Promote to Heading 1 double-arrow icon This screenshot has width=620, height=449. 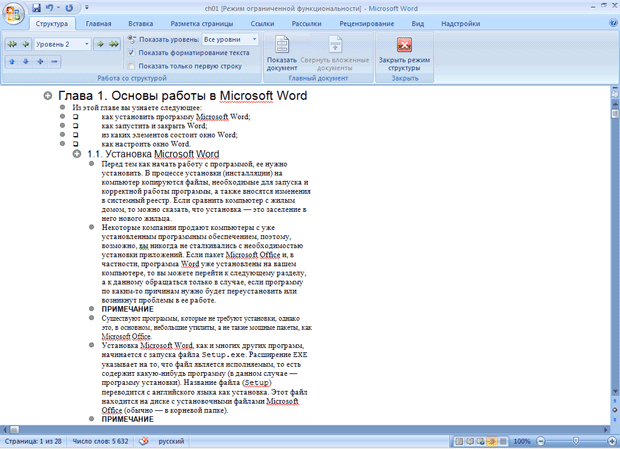click(12, 44)
